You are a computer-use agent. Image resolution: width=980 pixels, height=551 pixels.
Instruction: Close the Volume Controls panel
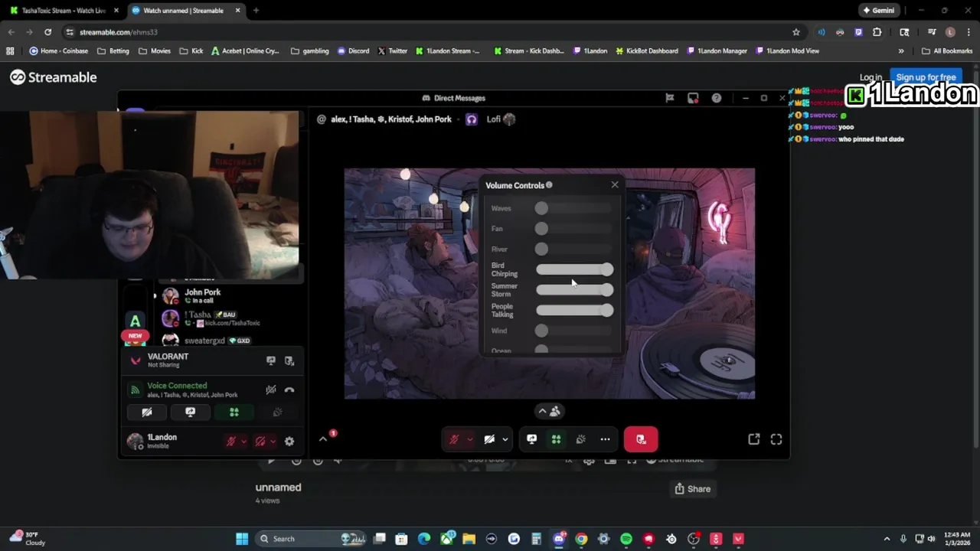tap(614, 184)
